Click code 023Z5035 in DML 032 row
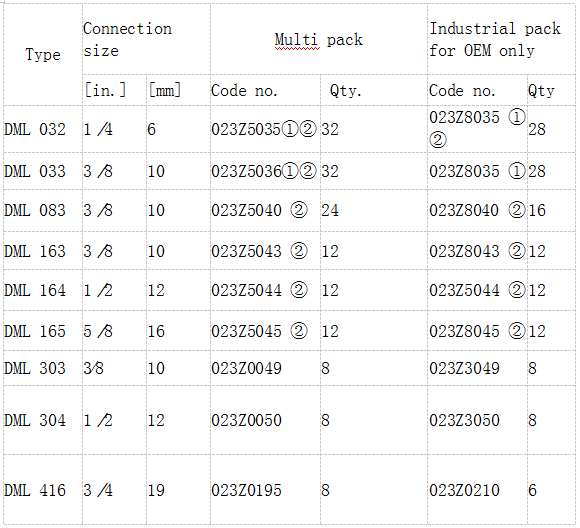 [x=246, y=130]
